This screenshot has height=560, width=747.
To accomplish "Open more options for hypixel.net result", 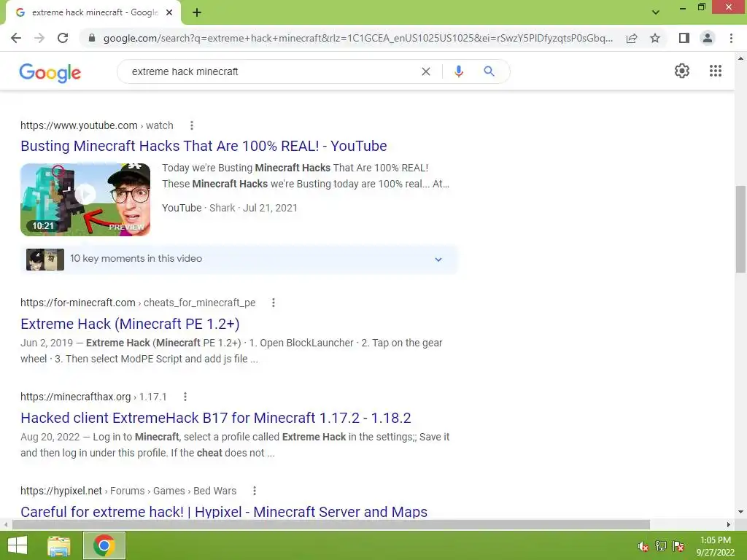I will pyautogui.click(x=255, y=491).
